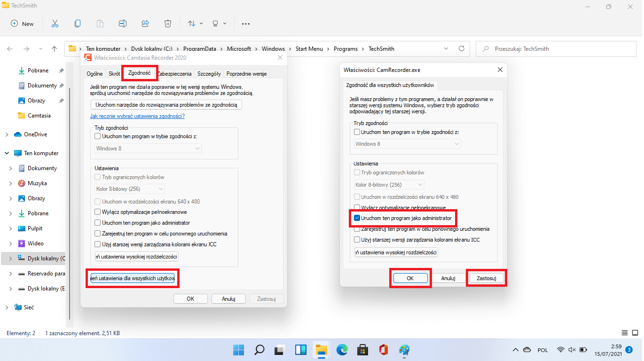The height and width of the screenshot is (361, 644).
Task: Open taskbar Search magnifier
Action: pyautogui.click(x=259, y=350)
